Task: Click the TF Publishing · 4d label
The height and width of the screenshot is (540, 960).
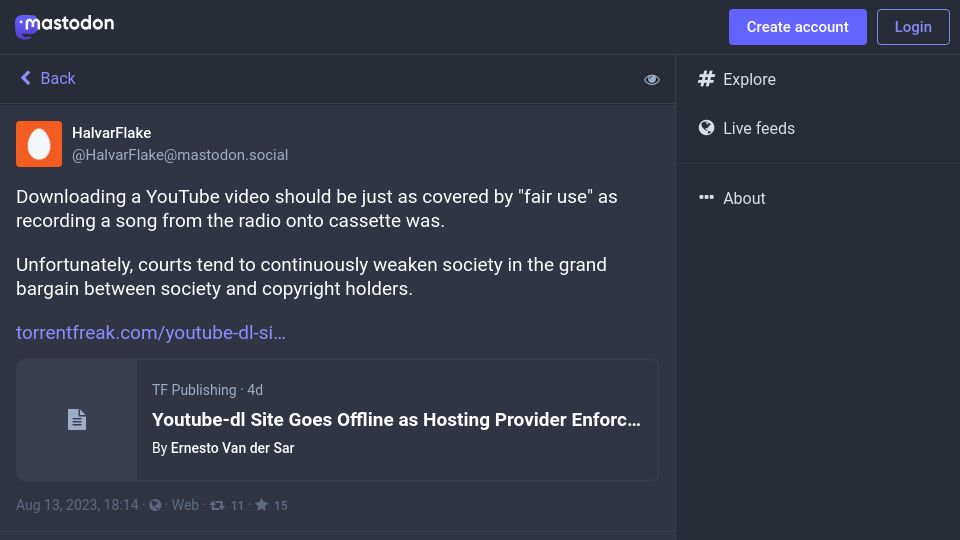Action: coord(208,390)
